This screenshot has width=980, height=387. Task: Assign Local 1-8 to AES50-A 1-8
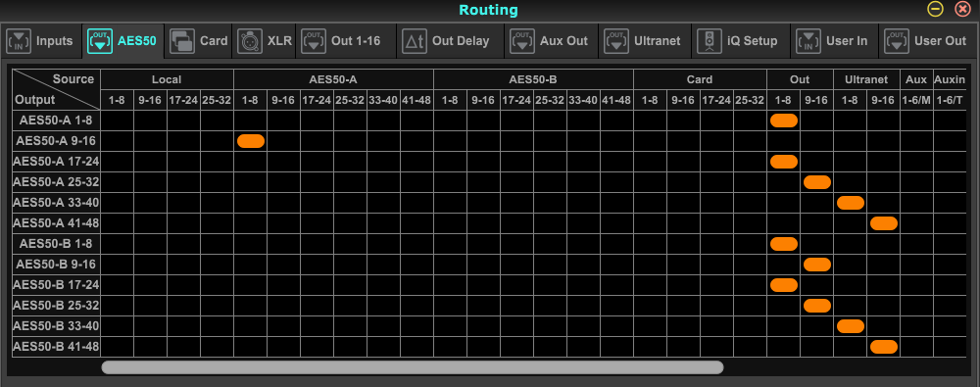tap(117, 121)
